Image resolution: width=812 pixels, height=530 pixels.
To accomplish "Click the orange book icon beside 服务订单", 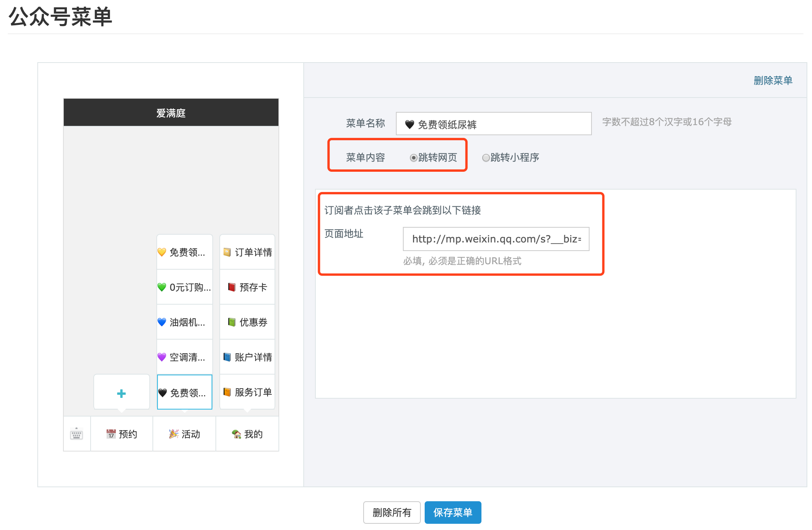I will pos(227,392).
